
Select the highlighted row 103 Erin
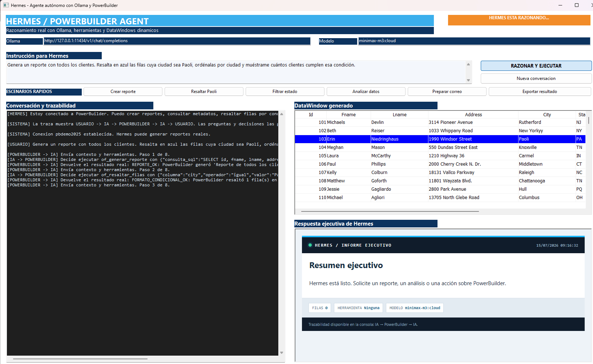click(440, 139)
